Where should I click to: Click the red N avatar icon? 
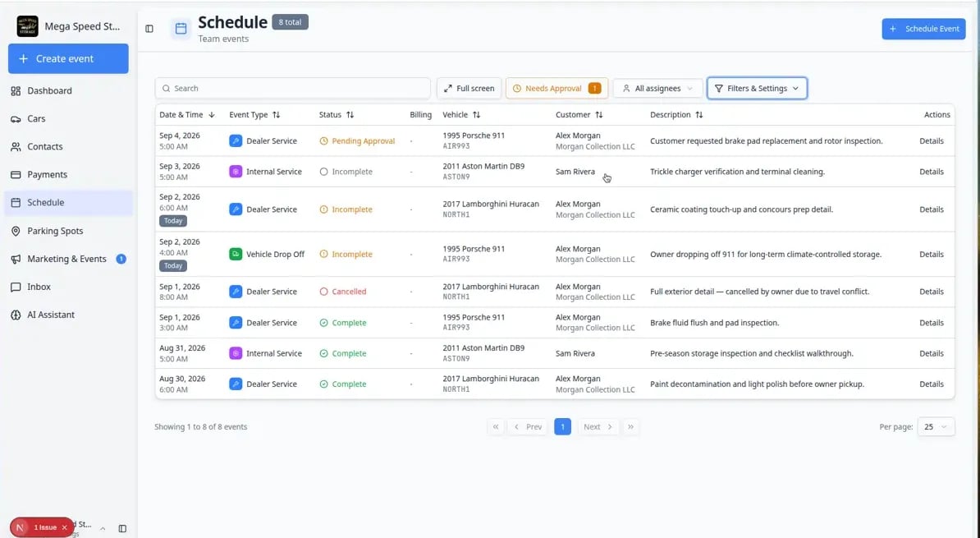point(20,527)
